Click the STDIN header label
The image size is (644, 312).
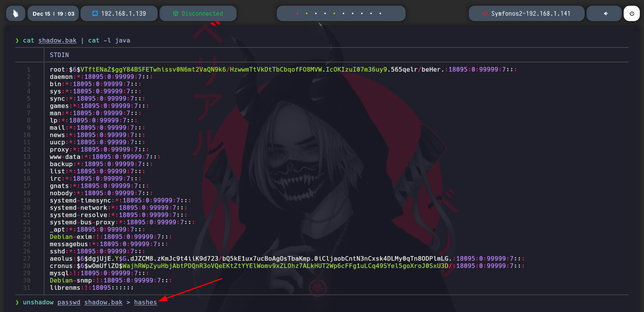point(59,55)
